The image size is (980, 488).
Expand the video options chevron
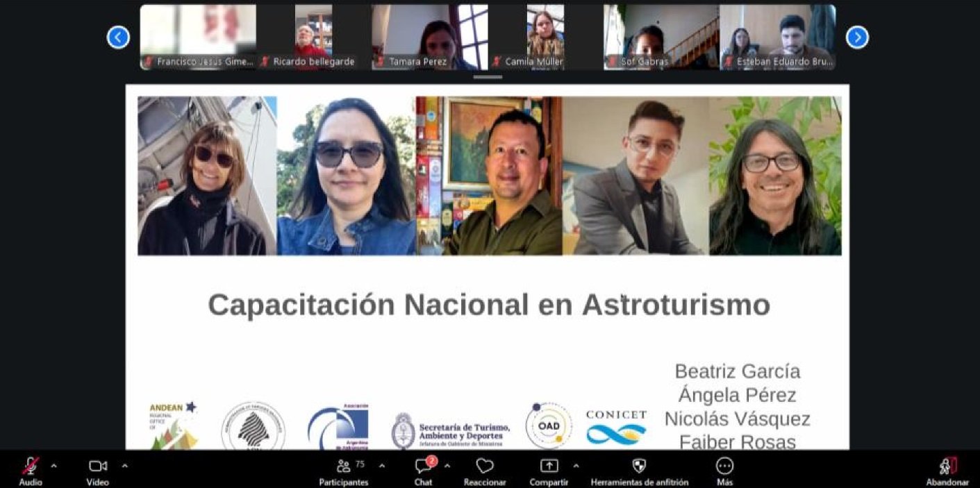click(124, 466)
